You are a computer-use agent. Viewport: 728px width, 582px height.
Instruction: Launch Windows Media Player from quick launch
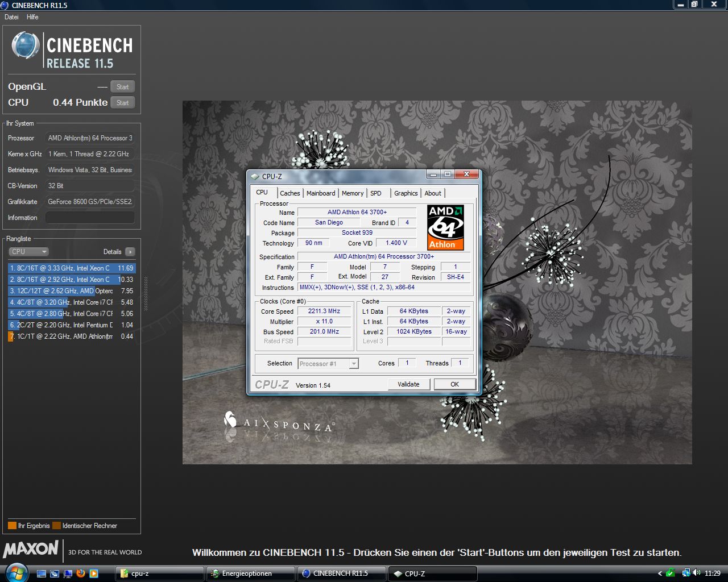pos(94,573)
